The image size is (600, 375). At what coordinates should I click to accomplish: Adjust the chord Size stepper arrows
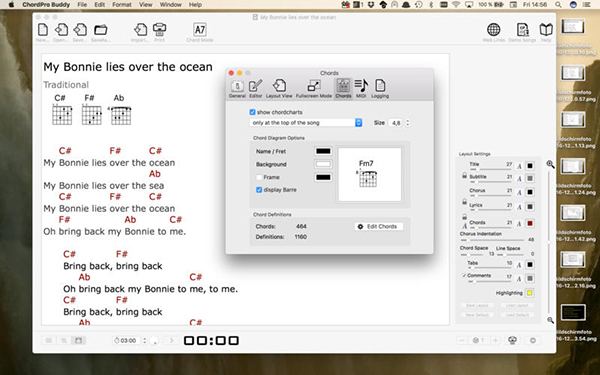coord(408,122)
